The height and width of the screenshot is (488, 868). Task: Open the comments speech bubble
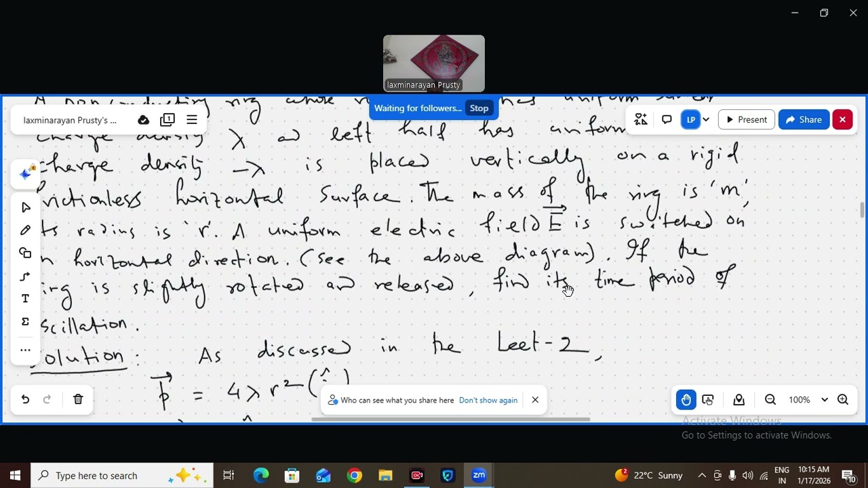667,120
